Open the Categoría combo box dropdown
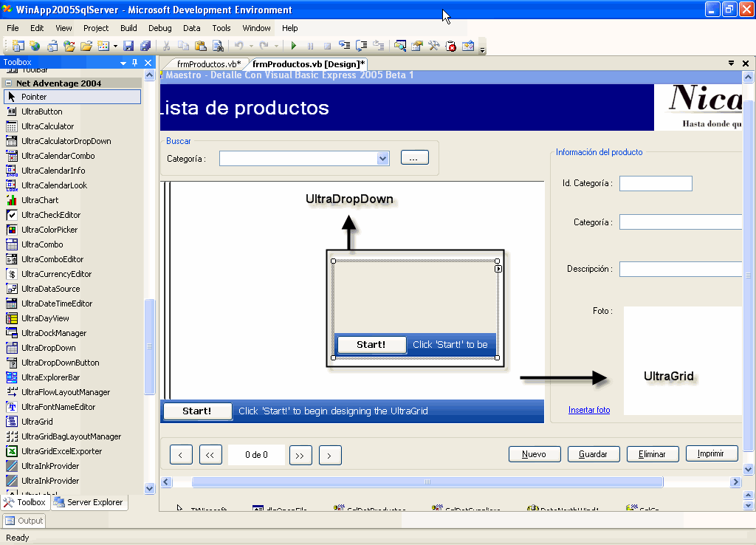 [x=383, y=158]
